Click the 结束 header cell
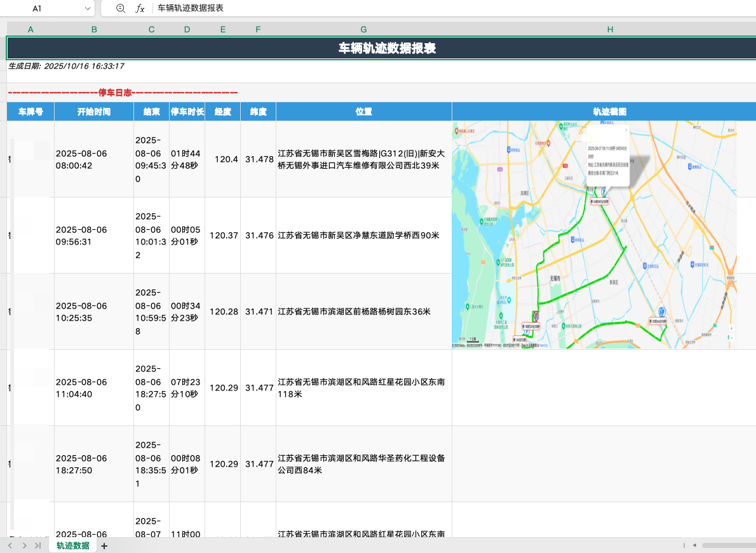 pos(151,112)
